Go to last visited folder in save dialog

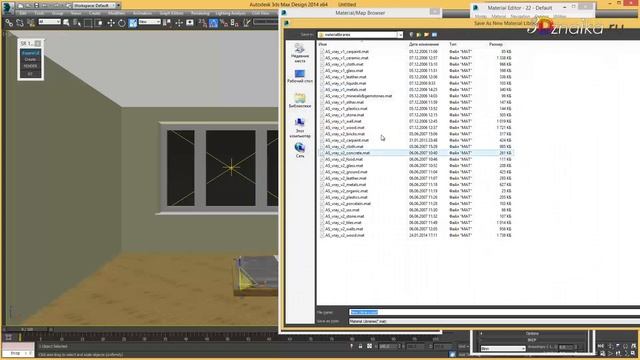click(x=411, y=35)
